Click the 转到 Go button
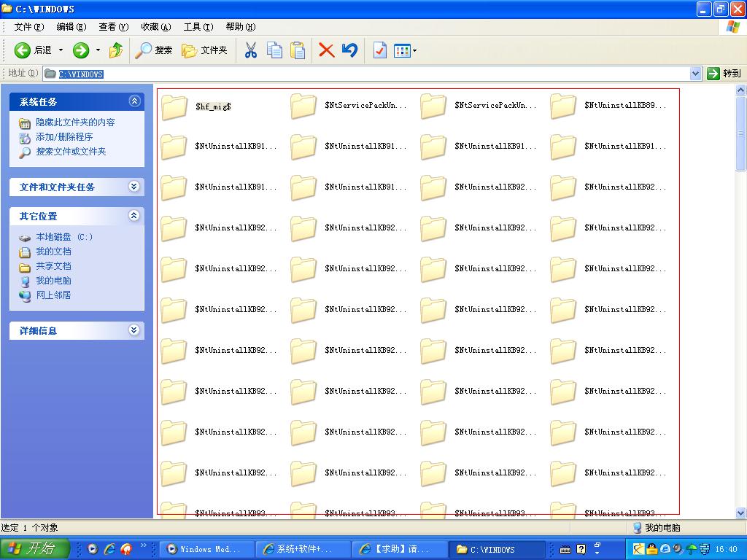This screenshot has height=560, width=747. pos(724,74)
